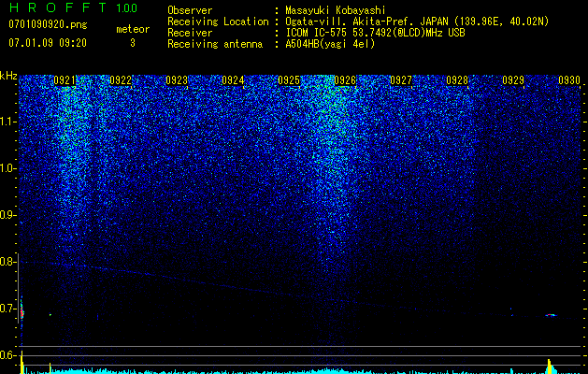
Task: Click the 0926 time marker
Action: point(345,80)
